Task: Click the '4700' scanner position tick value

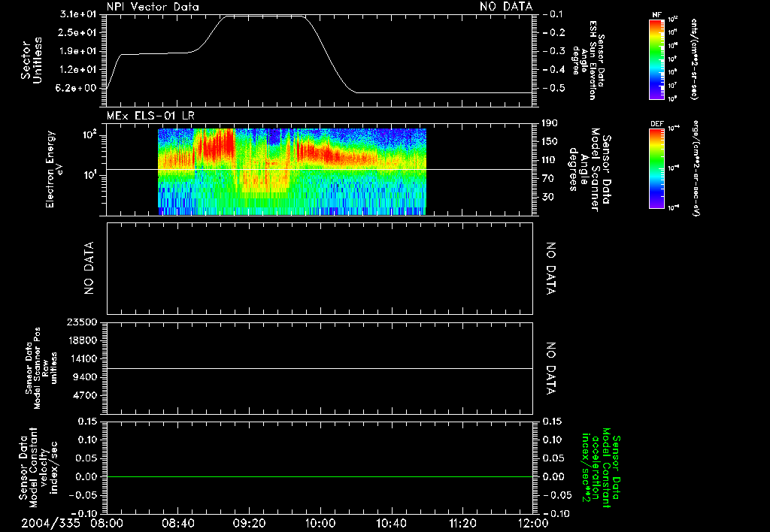Action: [84, 395]
